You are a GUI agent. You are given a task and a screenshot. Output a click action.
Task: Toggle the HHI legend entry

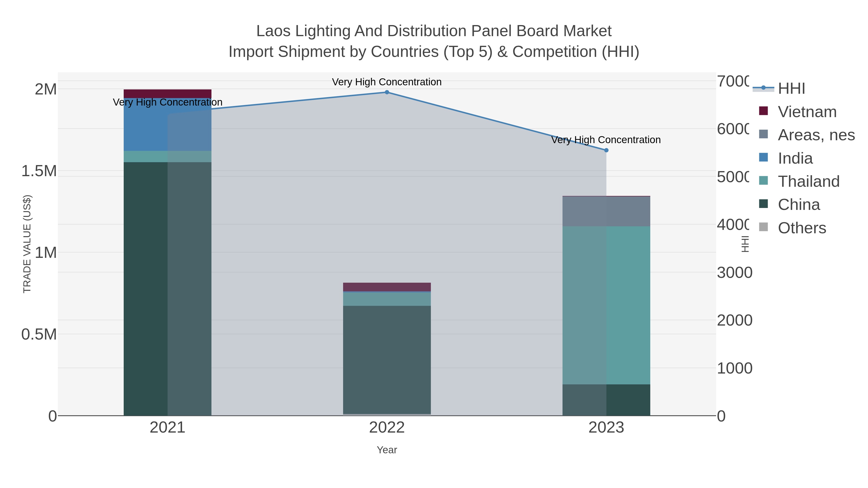[x=779, y=88]
